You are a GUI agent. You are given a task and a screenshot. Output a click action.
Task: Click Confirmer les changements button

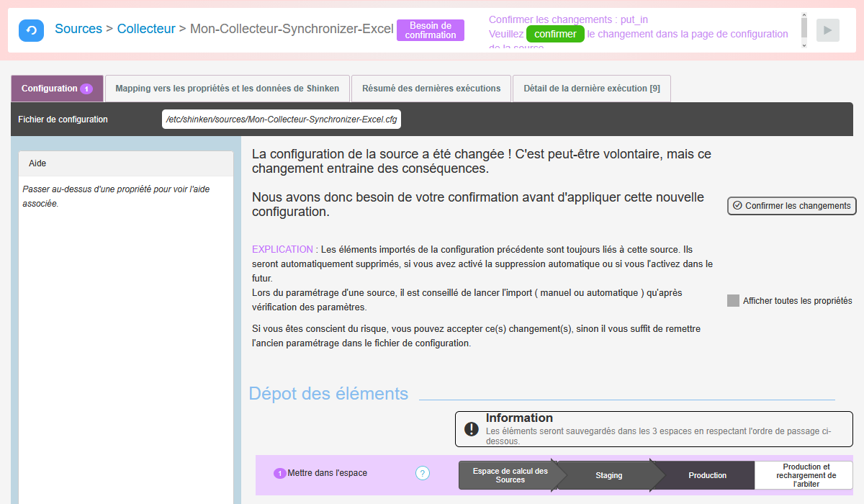pyautogui.click(x=791, y=206)
